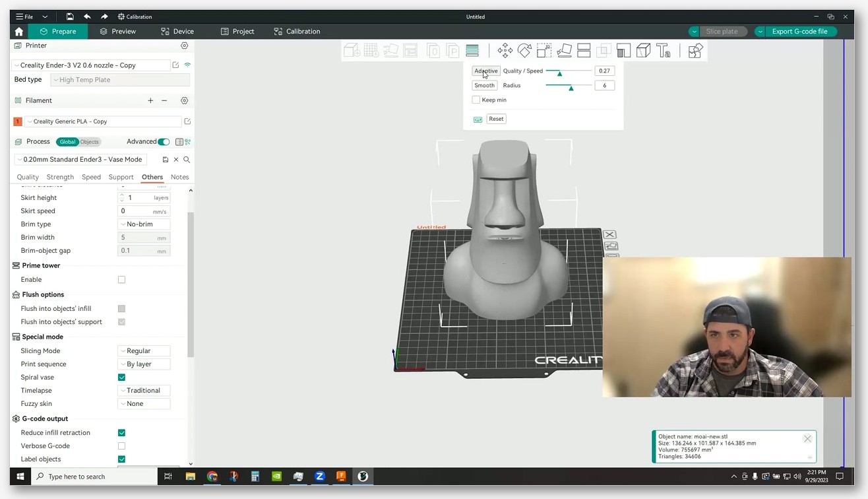Click the Home icon in tab bar

coord(19,31)
